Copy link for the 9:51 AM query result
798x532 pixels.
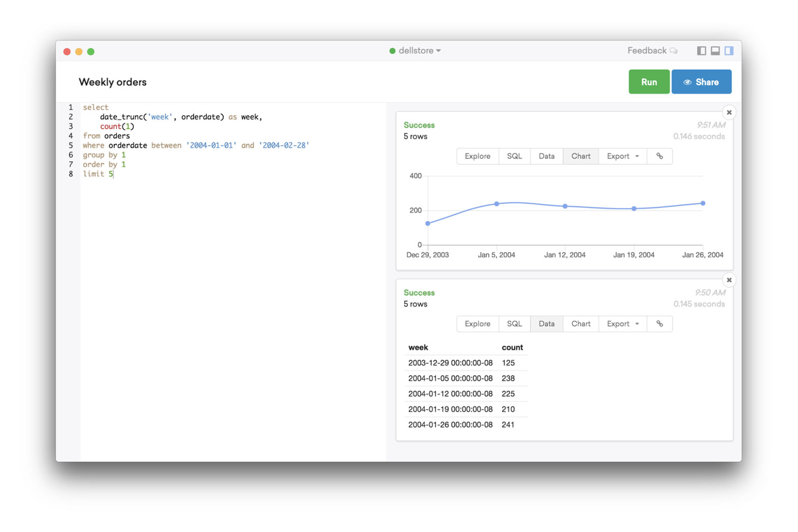[659, 156]
